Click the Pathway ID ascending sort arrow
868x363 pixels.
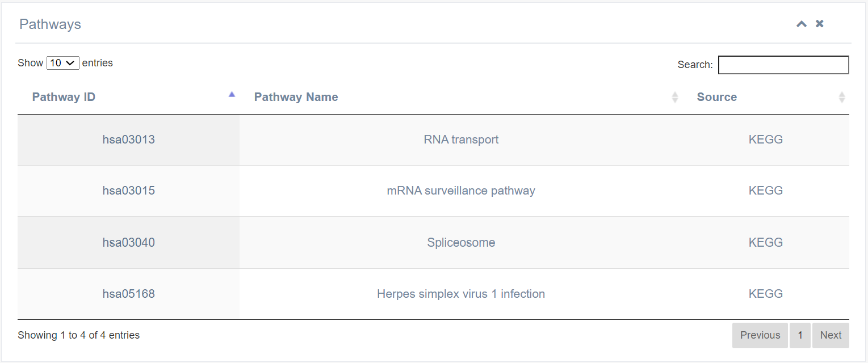232,95
